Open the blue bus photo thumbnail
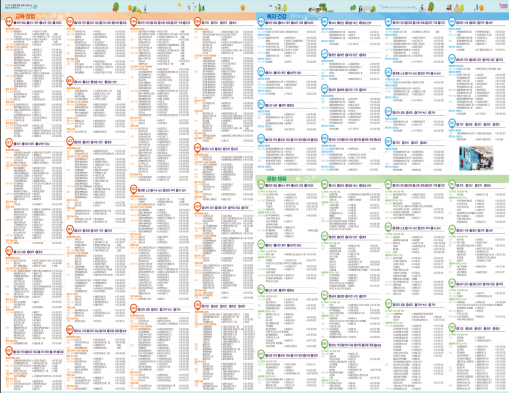Screen dimensions: 509x393 [x=476, y=158]
